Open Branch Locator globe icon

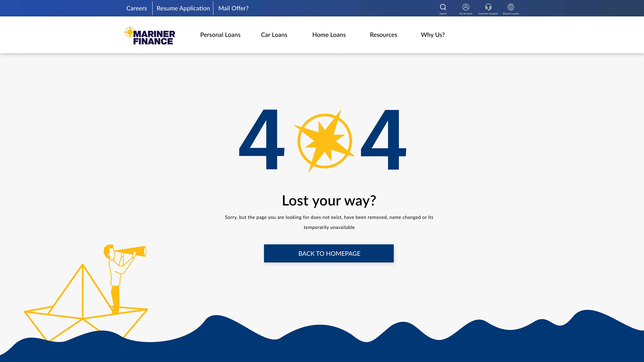click(x=511, y=7)
